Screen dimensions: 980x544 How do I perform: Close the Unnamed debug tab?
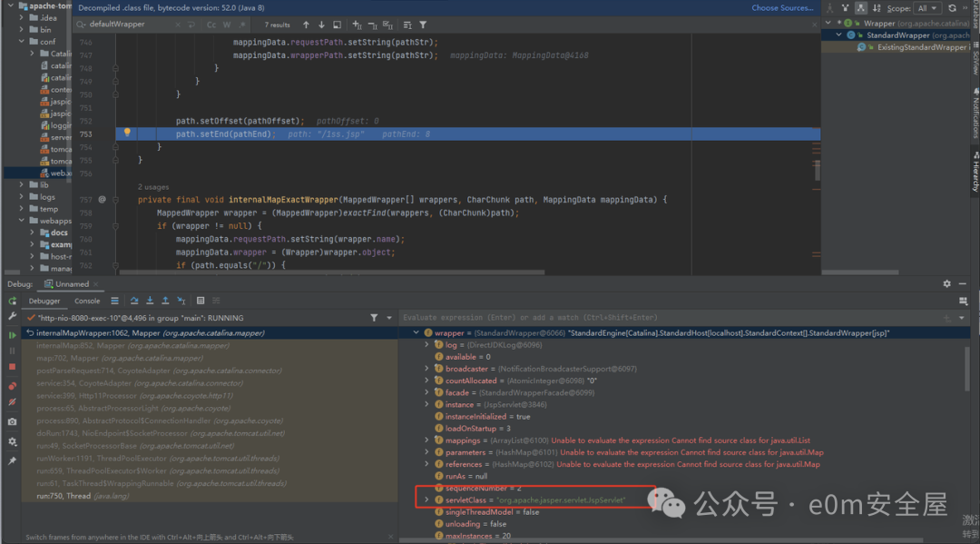95,284
